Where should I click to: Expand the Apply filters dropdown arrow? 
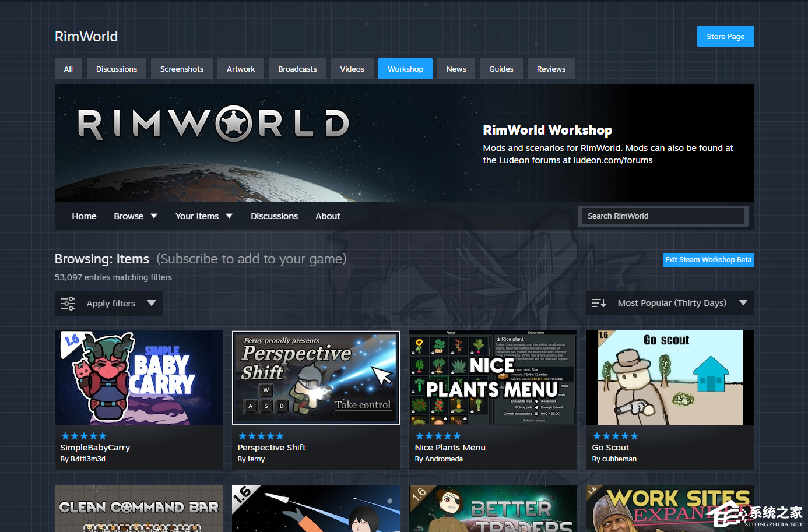tap(152, 303)
